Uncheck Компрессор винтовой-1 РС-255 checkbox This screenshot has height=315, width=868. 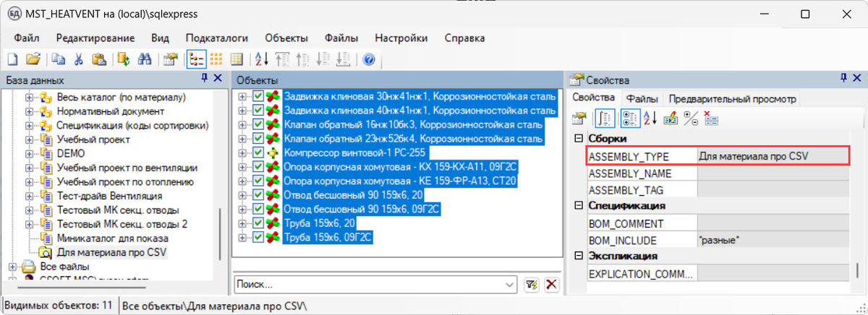[x=259, y=152]
